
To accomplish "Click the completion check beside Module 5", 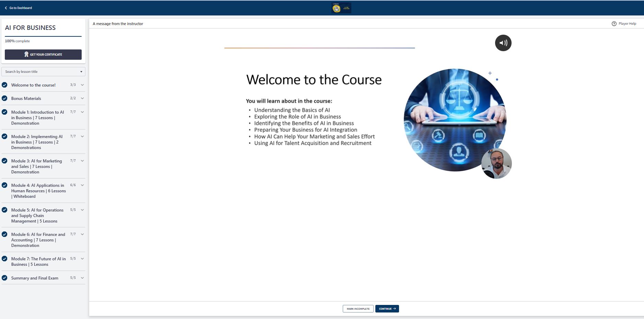I will pos(4,210).
